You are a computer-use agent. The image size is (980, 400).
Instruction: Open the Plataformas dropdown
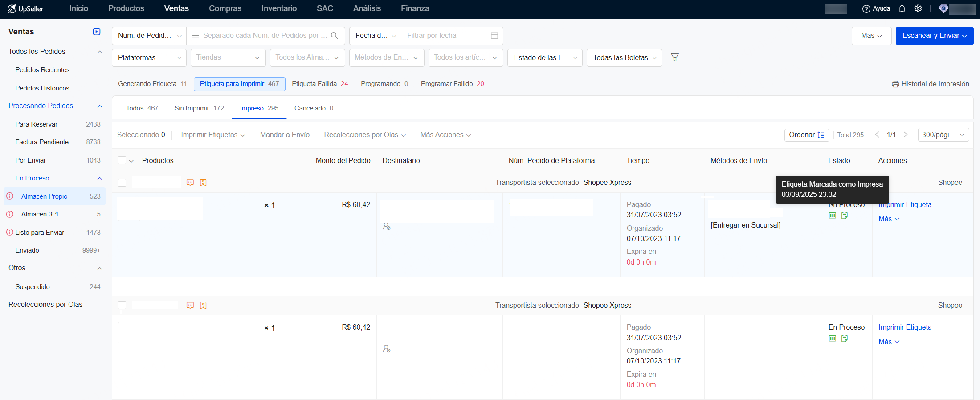tap(149, 58)
